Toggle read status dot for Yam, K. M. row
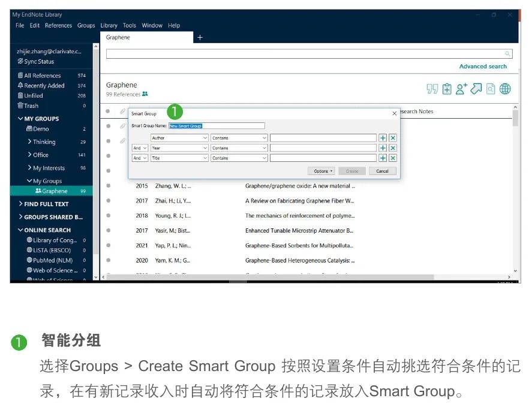The image size is (532, 413). pos(108,260)
